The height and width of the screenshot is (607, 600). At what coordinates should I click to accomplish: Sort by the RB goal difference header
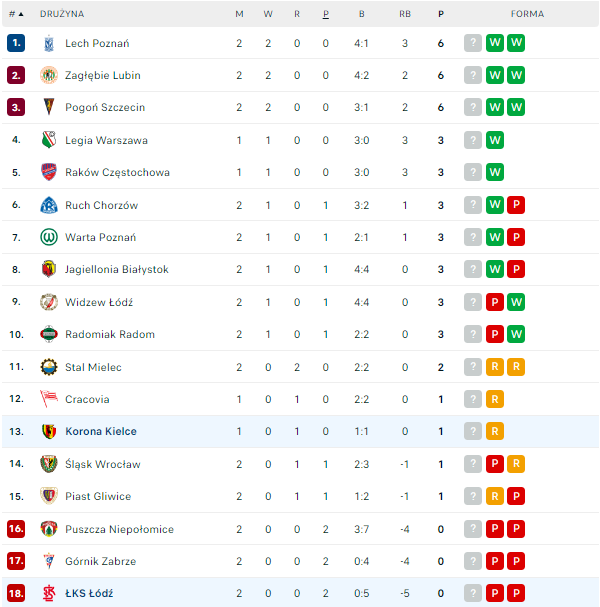[404, 14]
